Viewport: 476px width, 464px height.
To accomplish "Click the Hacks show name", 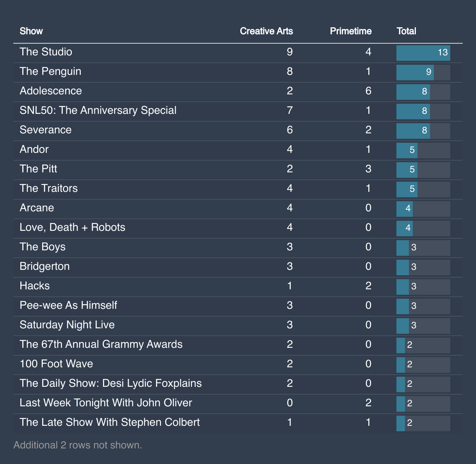I will tap(35, 286).
